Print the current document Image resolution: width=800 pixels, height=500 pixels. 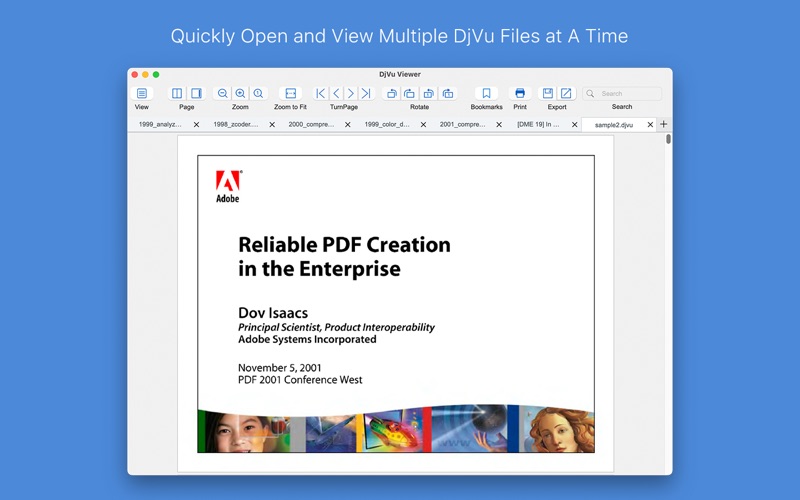click(520, 93)
